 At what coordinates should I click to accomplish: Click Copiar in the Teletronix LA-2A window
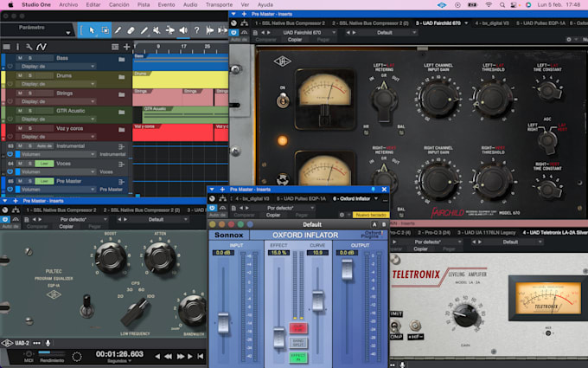[x=420, y=249]
